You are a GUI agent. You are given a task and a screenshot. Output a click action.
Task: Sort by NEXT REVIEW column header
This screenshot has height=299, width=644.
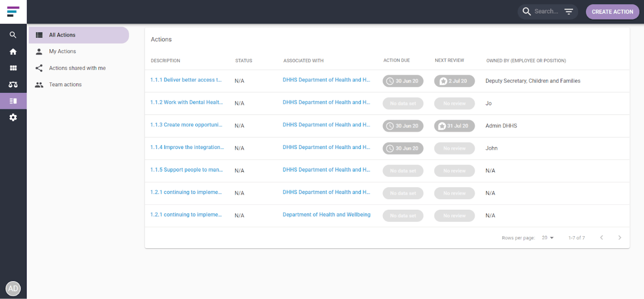pos(449,61)
